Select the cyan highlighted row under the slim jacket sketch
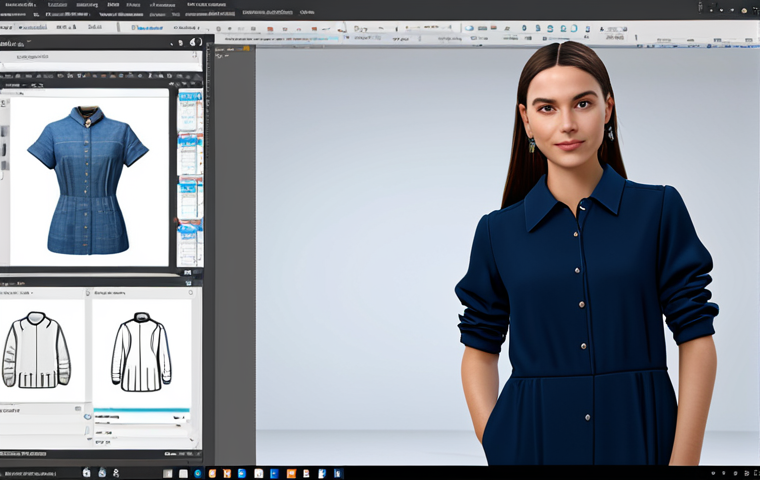Image resolution: width=760 pixels, height=480 pixels. pyautogui.click(x=142, y=411)
